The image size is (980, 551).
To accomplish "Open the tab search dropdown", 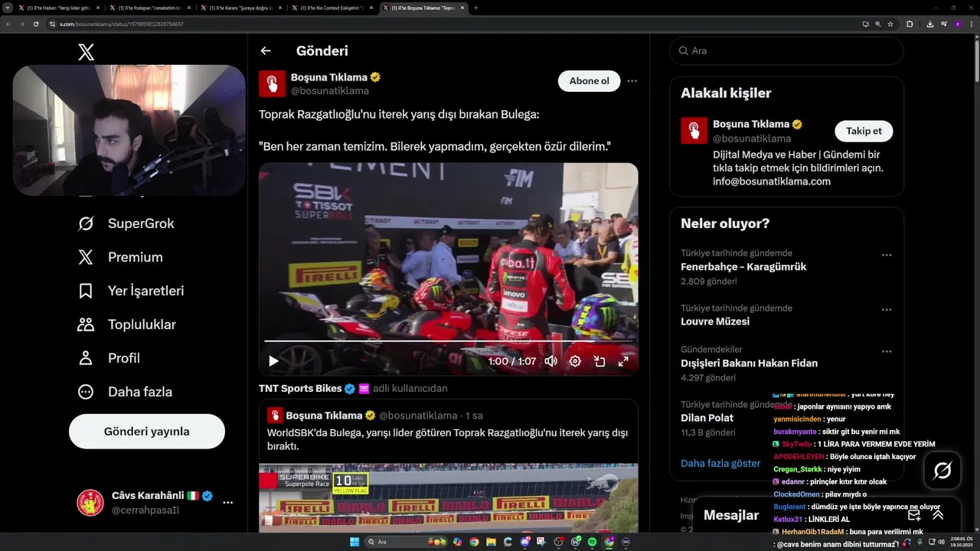I will (x=9, y=8).
